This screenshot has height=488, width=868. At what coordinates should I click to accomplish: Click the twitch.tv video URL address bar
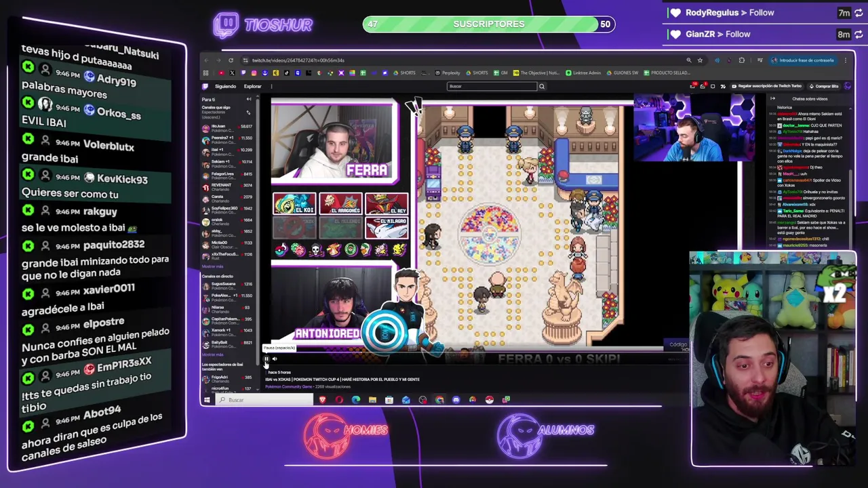(298, 60)
